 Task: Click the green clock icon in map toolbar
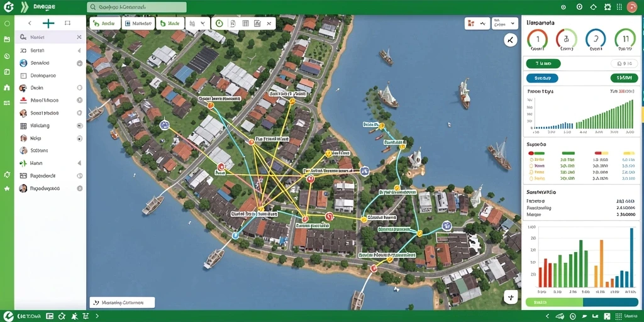(x=219, y=23)
